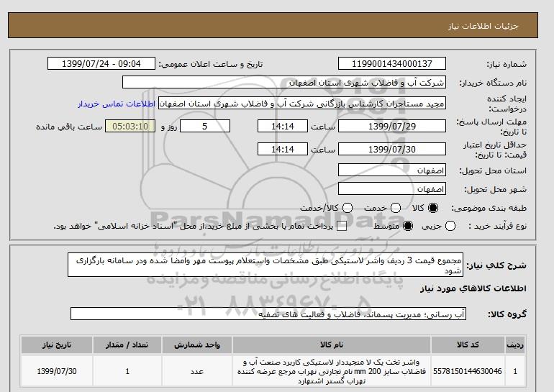Click the تعداد / مقدار column header
The image size is (554, 392).
[x=127, y=345]
